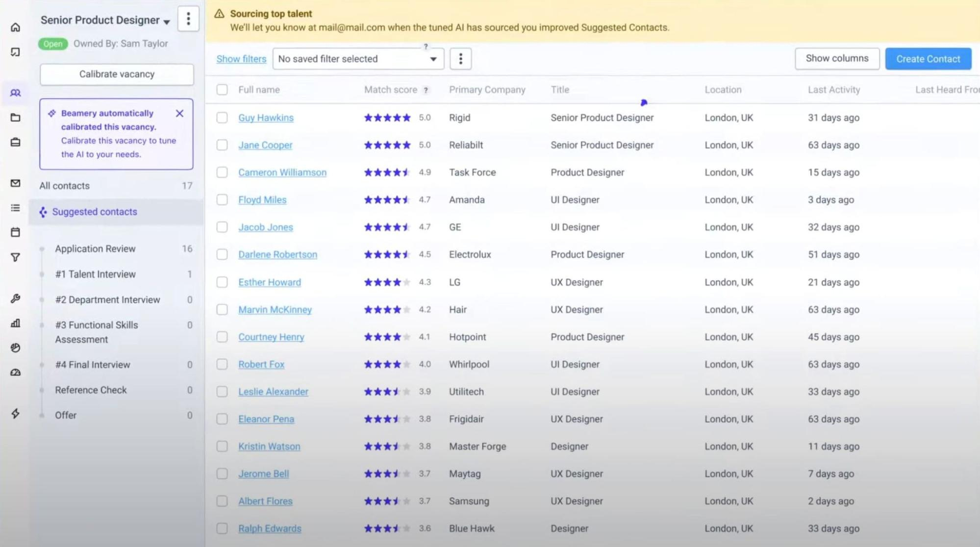
Task: Select the checkbox beside Jane Cooper
Action: [222, 145]
